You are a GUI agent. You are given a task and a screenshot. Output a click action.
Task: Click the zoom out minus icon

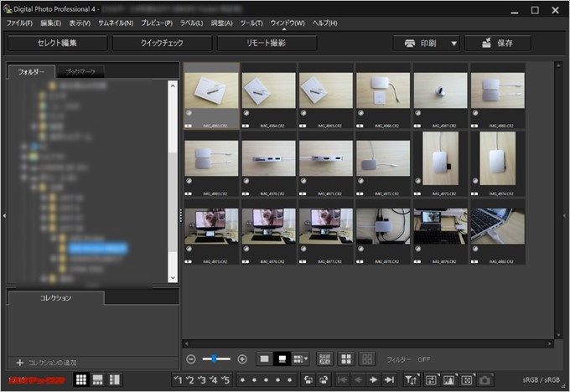coord(191,358)
